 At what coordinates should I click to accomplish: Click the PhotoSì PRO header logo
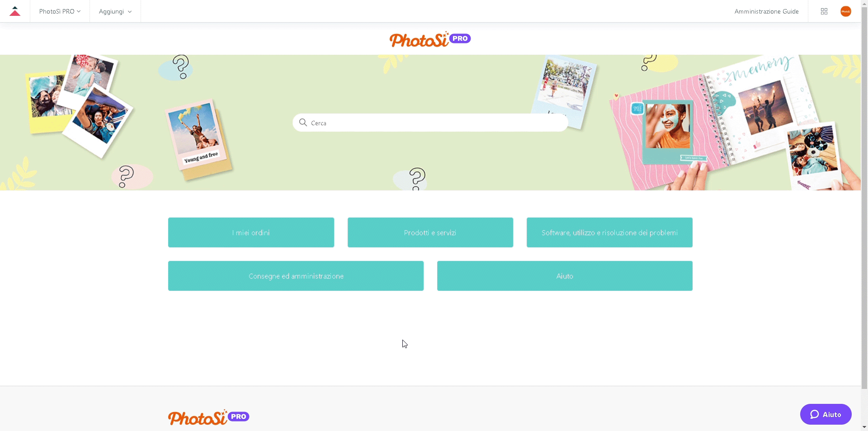coord(430,39)
